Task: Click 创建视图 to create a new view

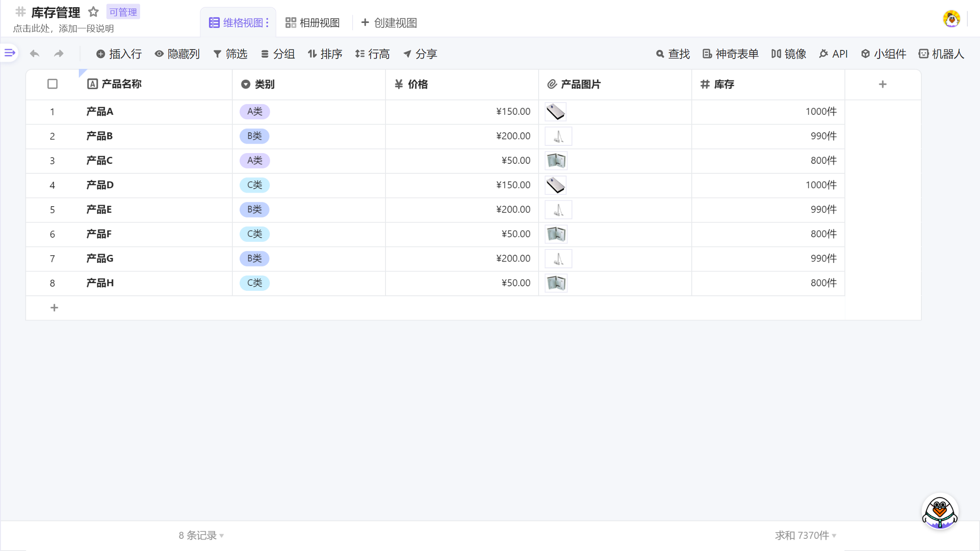Action: pos(388,22)
